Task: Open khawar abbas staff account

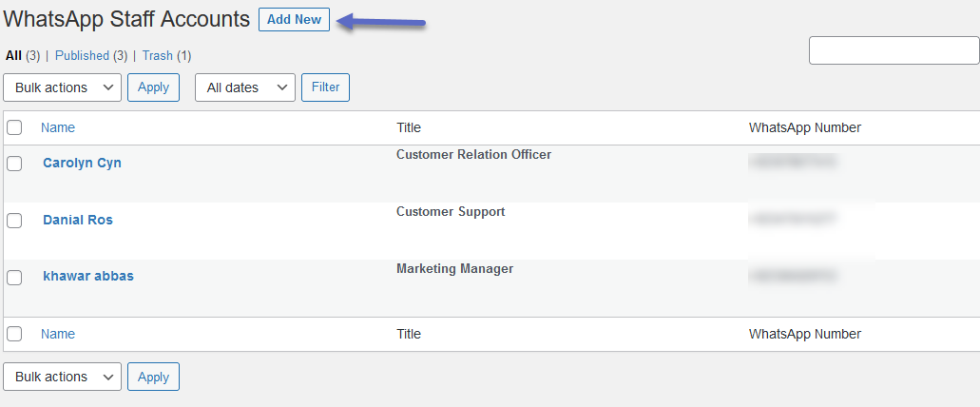Action: 88,276
